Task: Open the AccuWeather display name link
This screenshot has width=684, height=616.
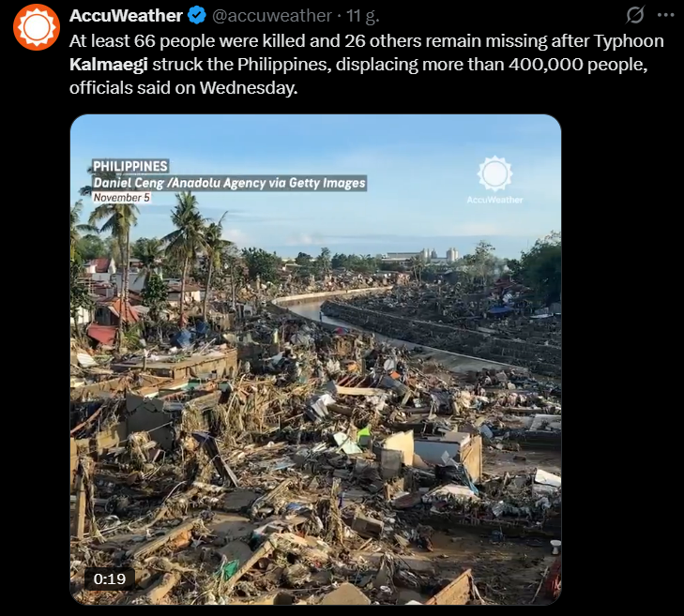Action: (126, 15)
